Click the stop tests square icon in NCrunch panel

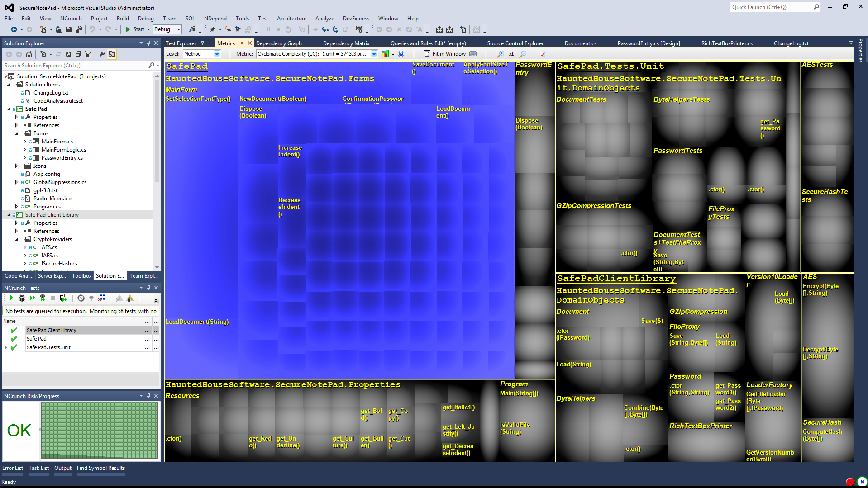pos(53,298)
